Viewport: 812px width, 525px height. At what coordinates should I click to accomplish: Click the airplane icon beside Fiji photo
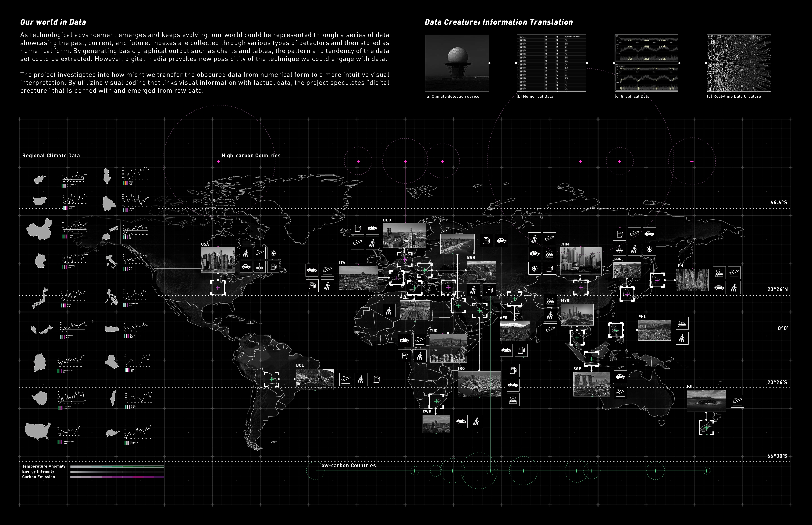(737, 401)
